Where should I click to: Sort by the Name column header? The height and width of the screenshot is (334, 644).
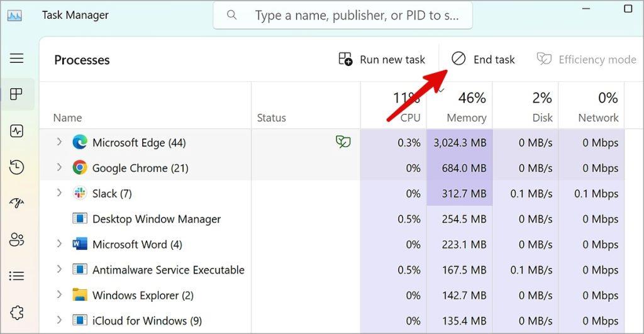[68, 118]
